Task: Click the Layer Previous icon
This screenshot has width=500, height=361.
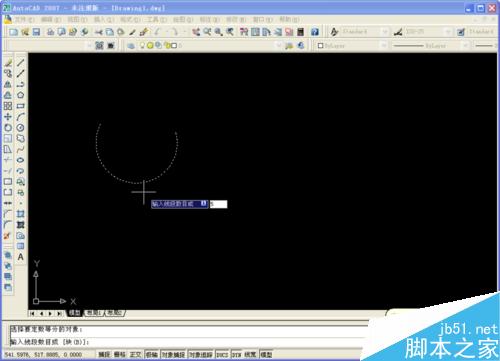Action: (300, 45)
